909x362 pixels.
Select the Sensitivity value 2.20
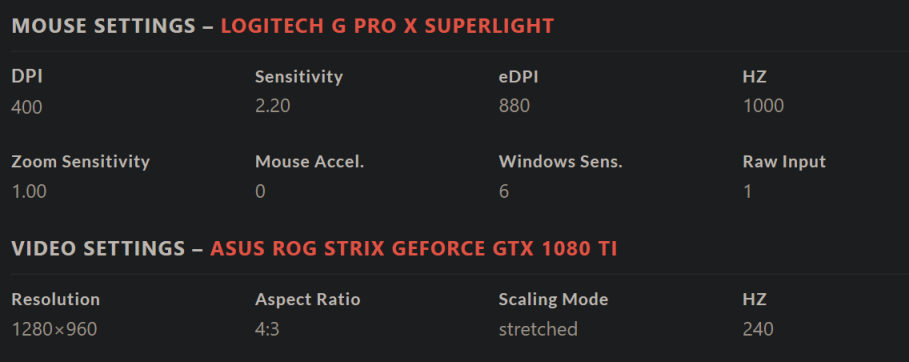(272, 106)
